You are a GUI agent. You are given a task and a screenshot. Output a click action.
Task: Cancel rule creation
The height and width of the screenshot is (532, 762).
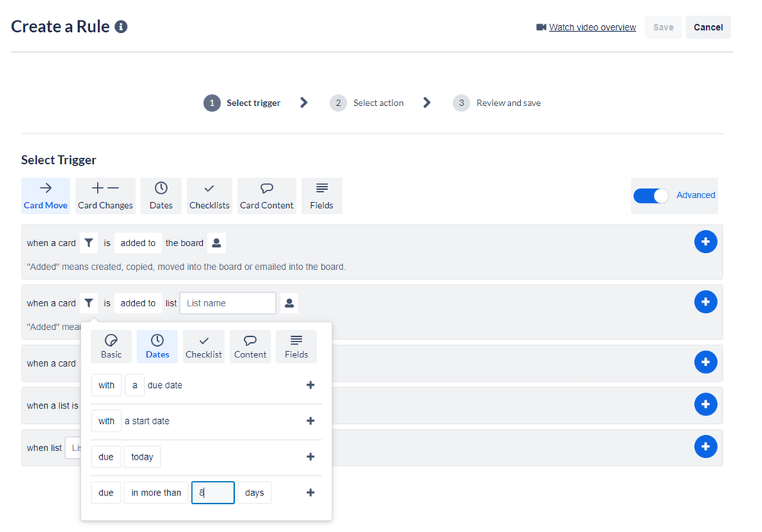tap(708, 27)
